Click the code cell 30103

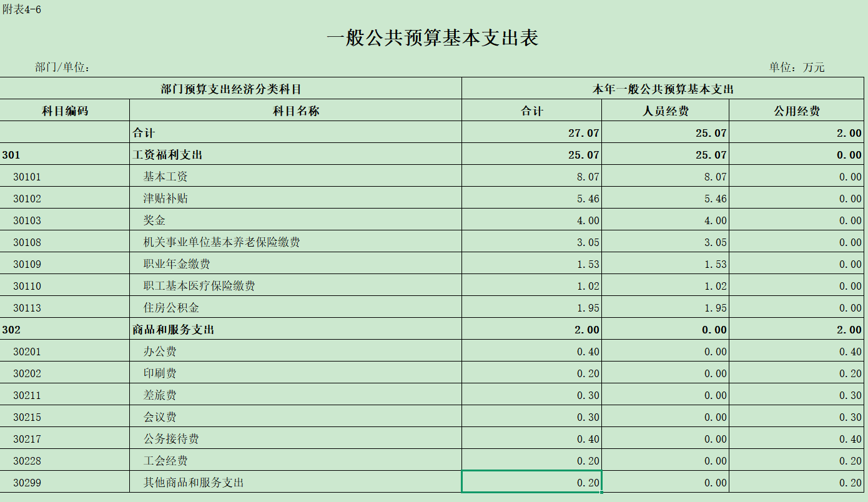point(65,220)
